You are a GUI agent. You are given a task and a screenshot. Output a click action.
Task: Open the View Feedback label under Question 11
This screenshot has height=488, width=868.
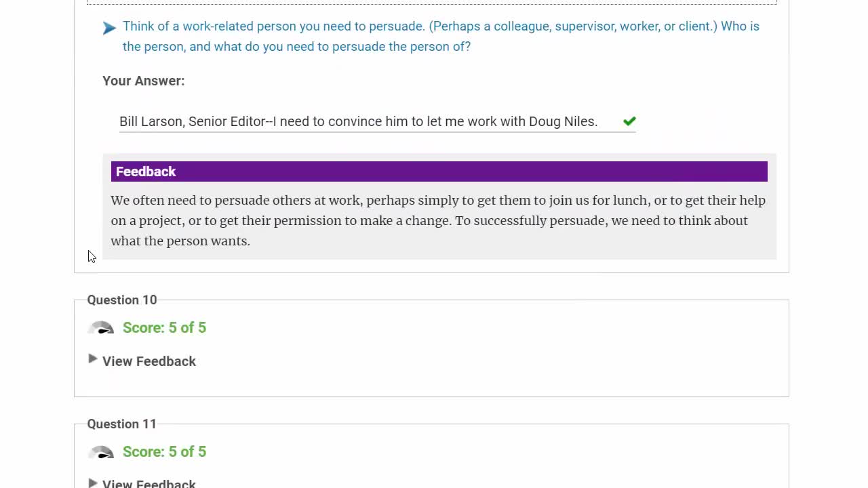click(149, 484)
